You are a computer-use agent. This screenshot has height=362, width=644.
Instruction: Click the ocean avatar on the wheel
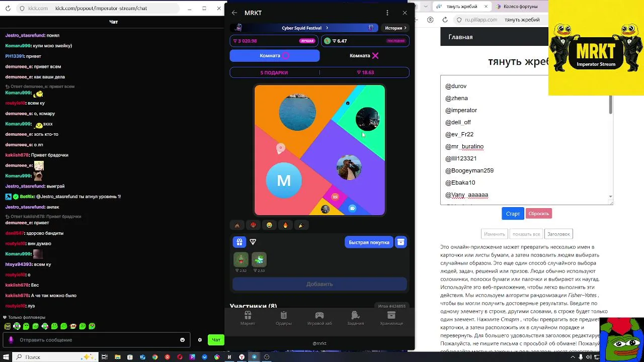297,112
